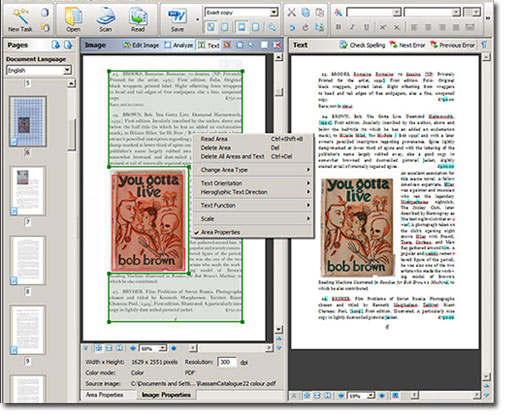The width and height of the screenshot is (510, 415).
Task: Align text left
Action: pos(414,27)
